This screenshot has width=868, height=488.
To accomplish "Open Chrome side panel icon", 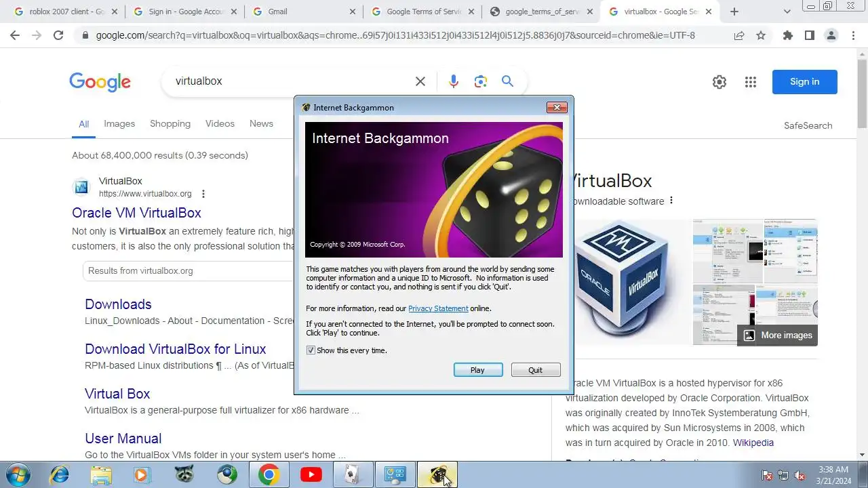I will pos(809,35).
